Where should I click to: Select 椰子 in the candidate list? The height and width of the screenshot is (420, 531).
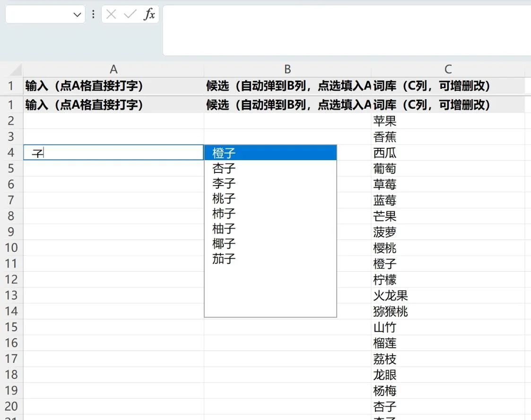[270, 244]
